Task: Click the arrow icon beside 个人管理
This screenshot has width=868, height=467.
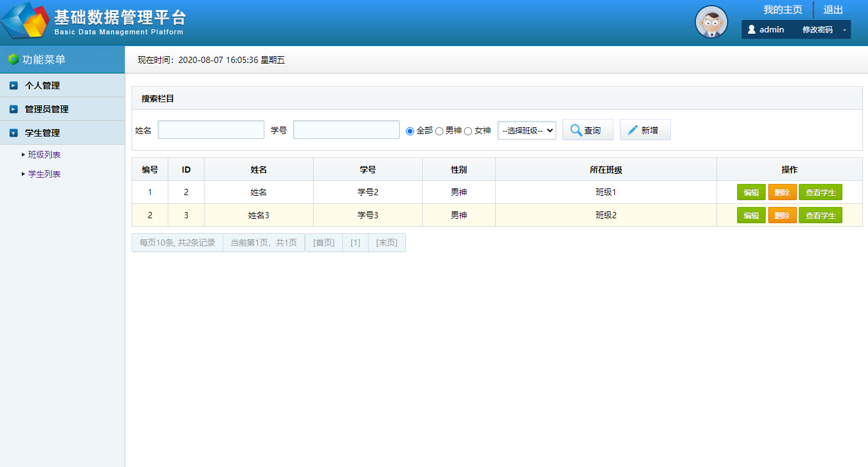Action: [x=14, y=85]
